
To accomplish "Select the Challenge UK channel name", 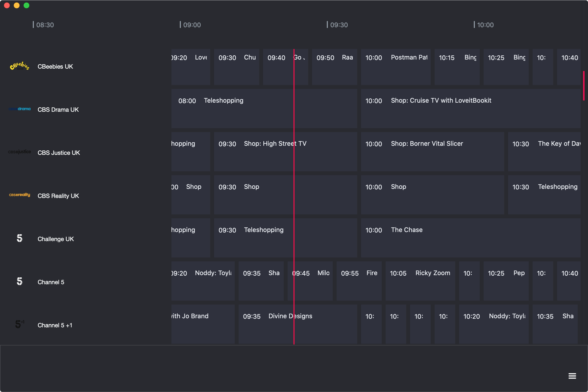I will (x=56, y=239).
